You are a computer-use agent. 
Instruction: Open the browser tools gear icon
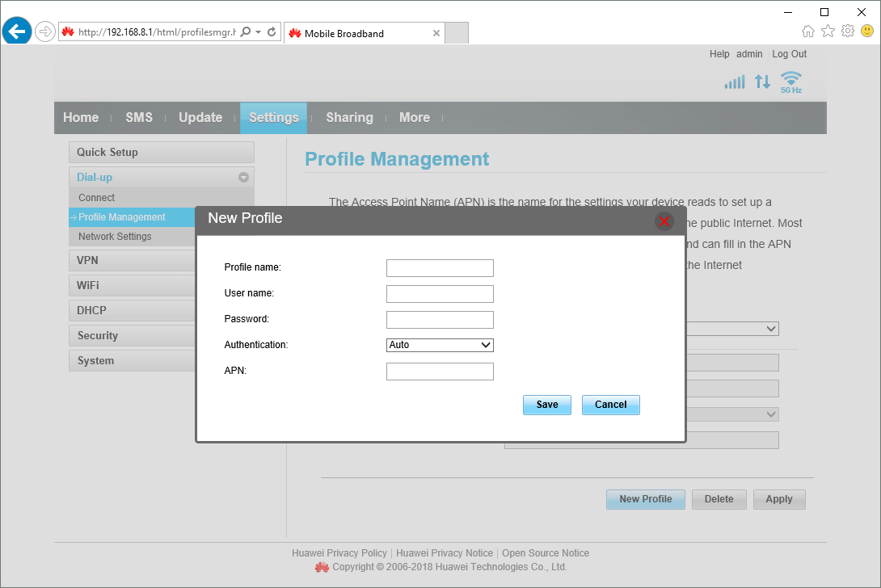pos(847,31)
